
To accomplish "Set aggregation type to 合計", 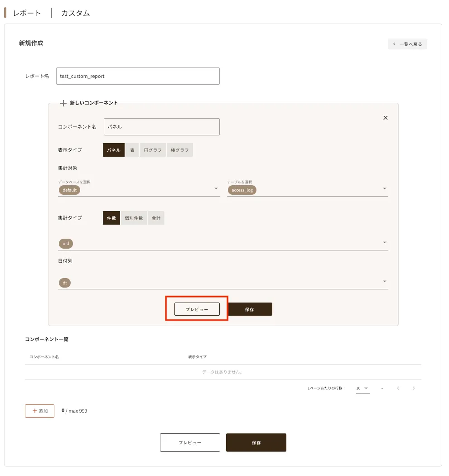I will pos(156,218).
